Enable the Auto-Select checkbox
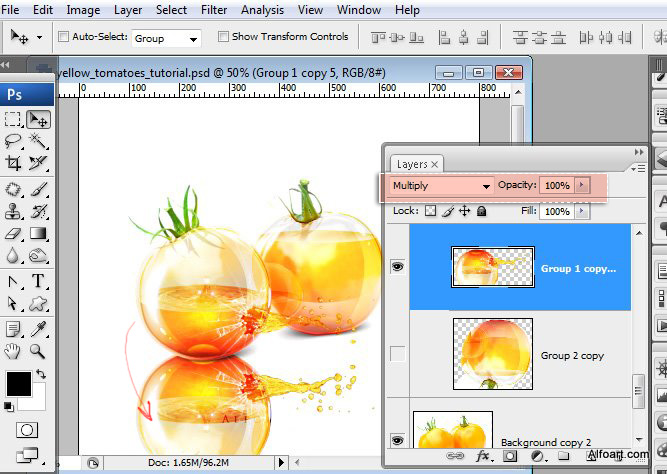Screen dimensions: 667x474 [65, 37]
